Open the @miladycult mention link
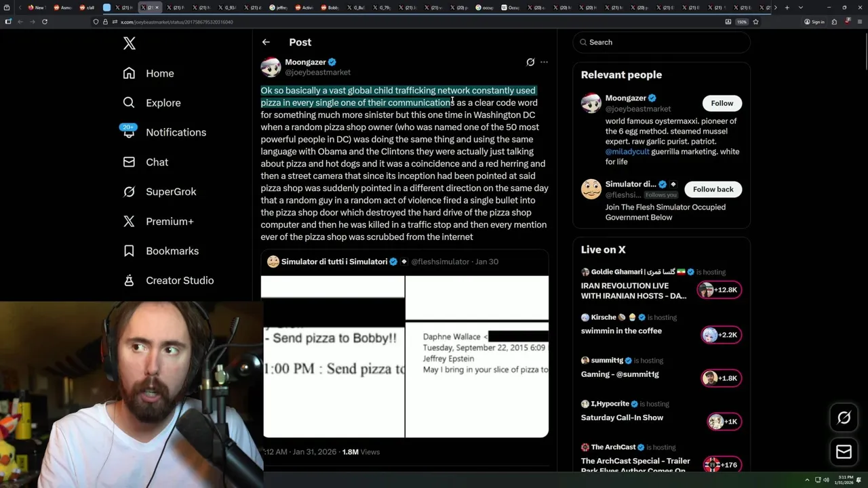 pyautogui.click(x=627, y=152)
